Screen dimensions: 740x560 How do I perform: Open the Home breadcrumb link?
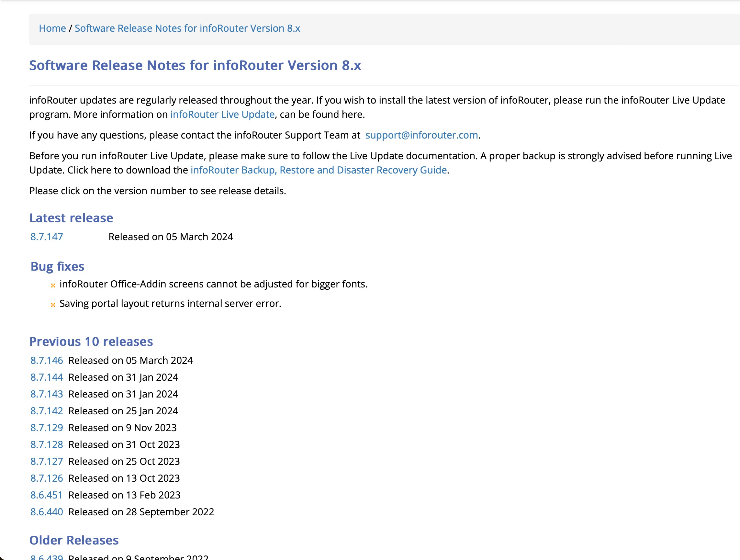[x=52, y=28]
